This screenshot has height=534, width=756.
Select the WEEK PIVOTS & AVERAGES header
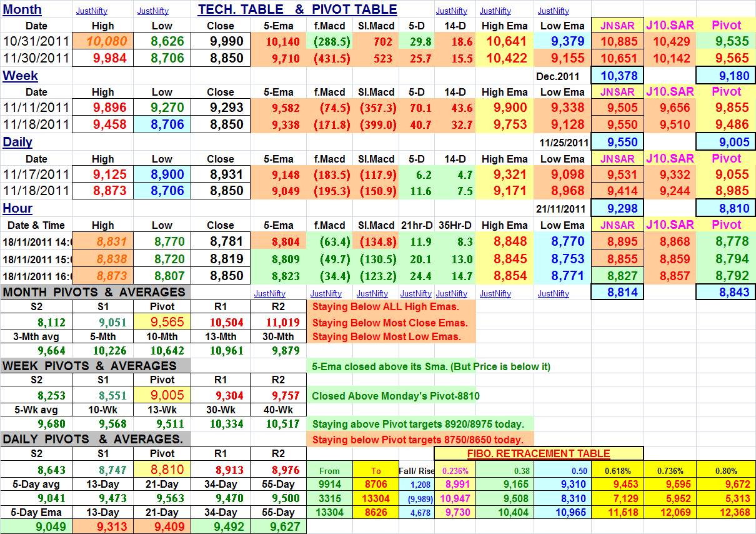95,365
